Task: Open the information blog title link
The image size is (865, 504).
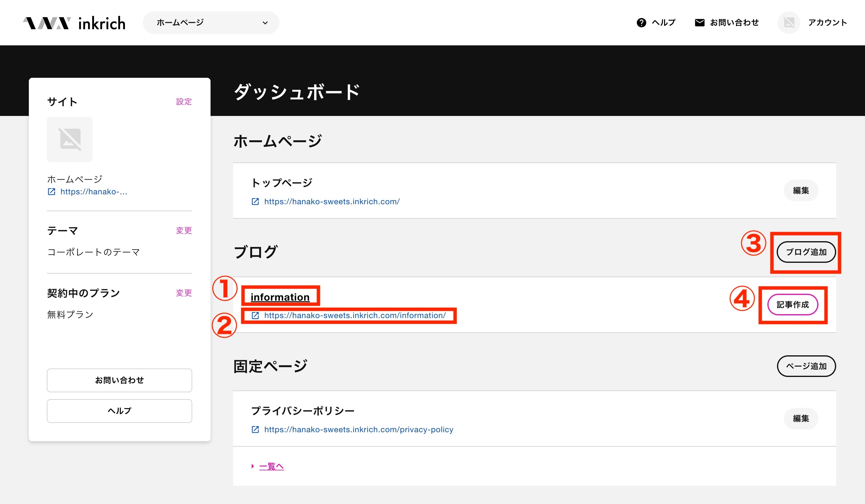Action: click(x=280, y=297)
